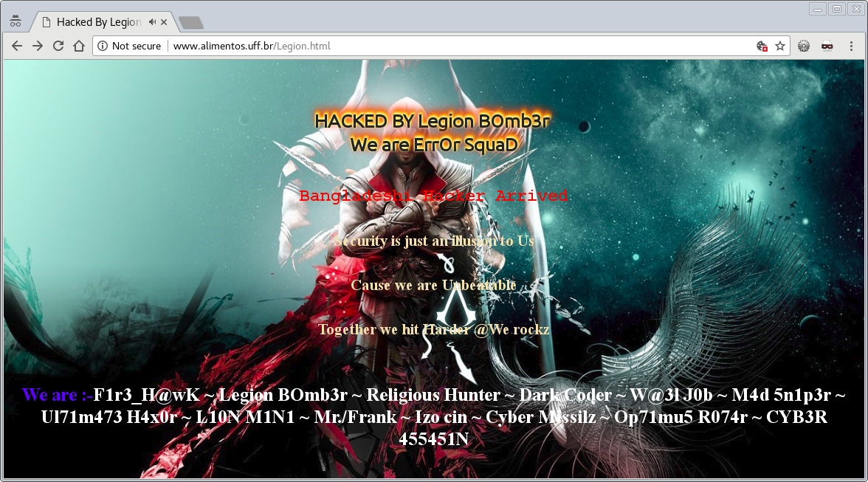This screenshot has width=868, height=482.
Task: Open the gear-shaped extension icon
Action: tap(804, 46)
